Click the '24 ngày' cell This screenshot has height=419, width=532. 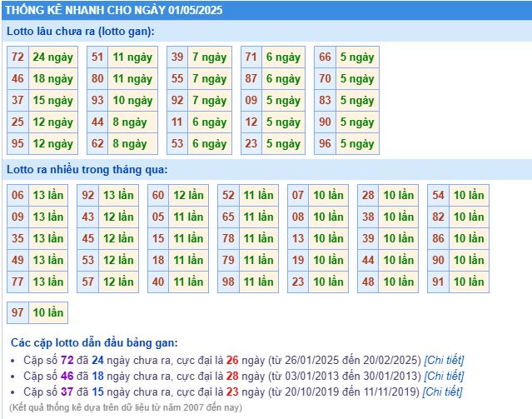click(x=53, y=57)
